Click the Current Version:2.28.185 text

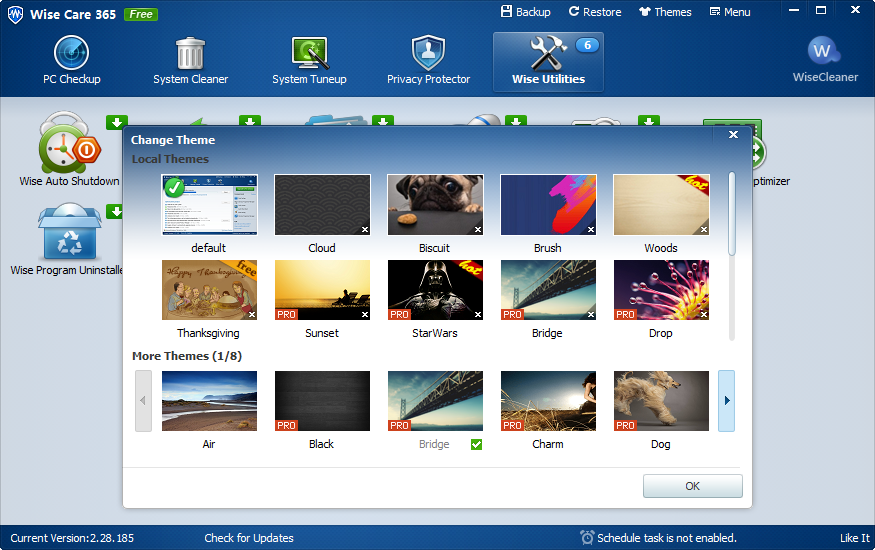tap(72, 538)
